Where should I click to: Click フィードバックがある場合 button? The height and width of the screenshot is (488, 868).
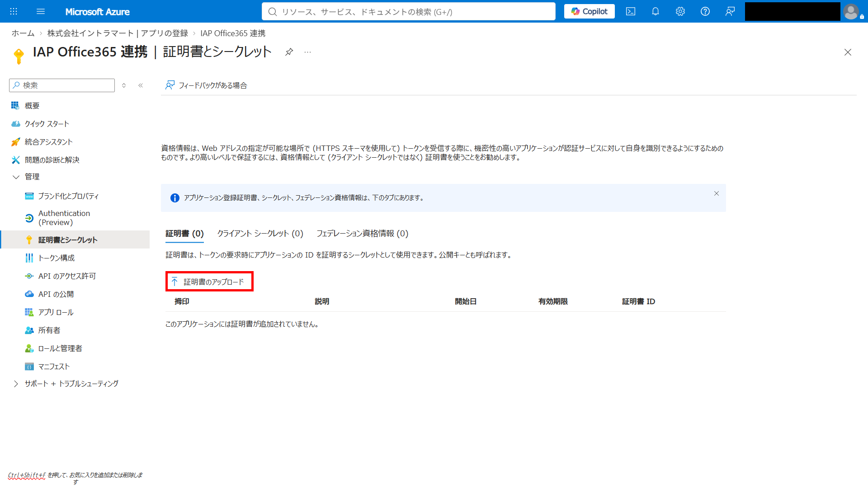coord(206,85)
